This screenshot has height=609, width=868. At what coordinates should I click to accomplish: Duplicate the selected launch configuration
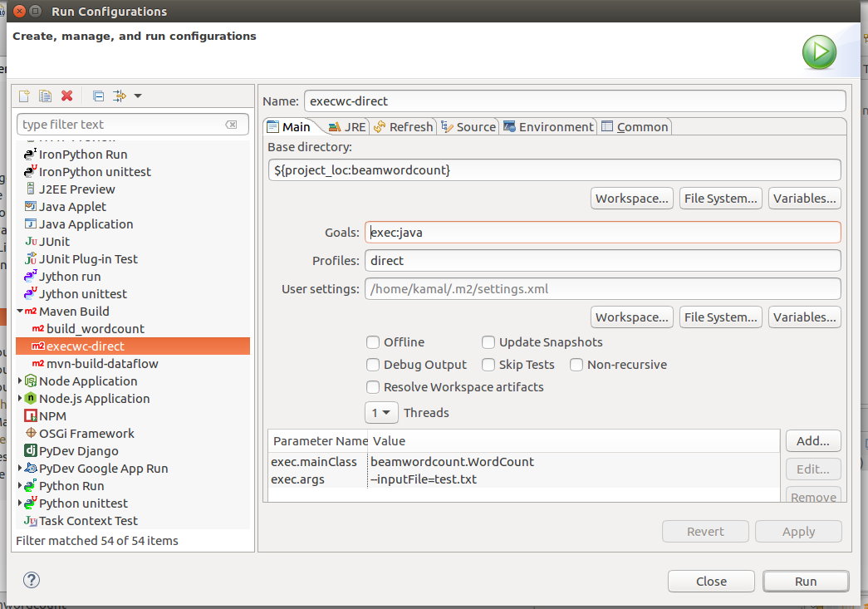point(45,96)
